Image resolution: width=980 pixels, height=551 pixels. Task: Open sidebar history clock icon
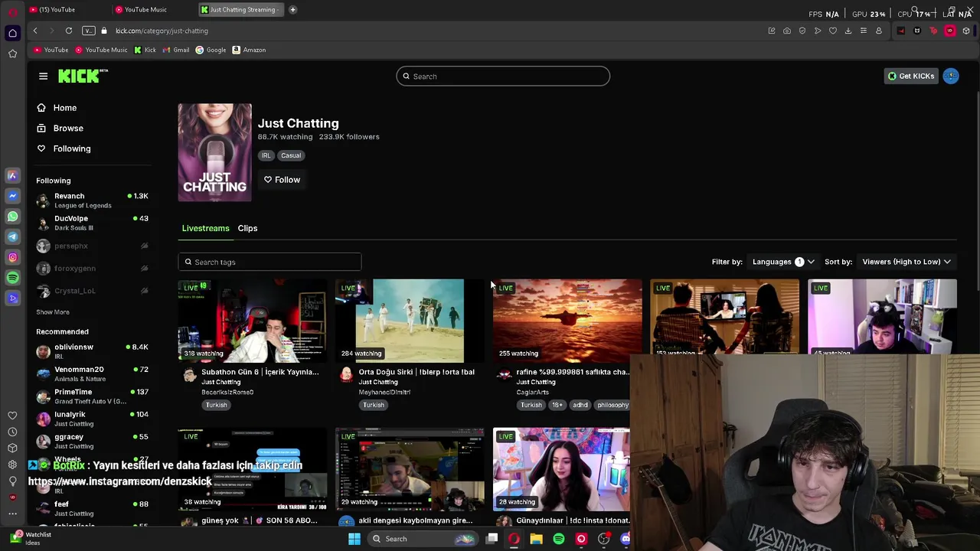point(12,432)
